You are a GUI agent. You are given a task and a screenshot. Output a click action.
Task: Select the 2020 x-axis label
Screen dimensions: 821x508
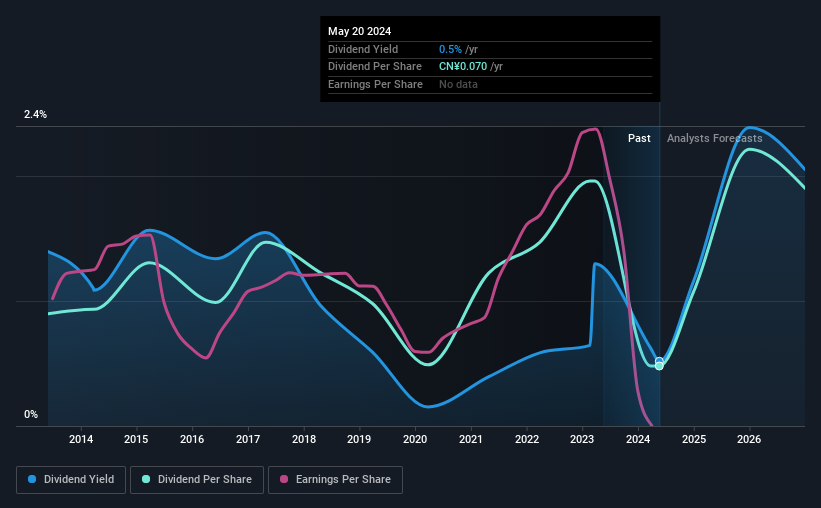pos(415,439)
